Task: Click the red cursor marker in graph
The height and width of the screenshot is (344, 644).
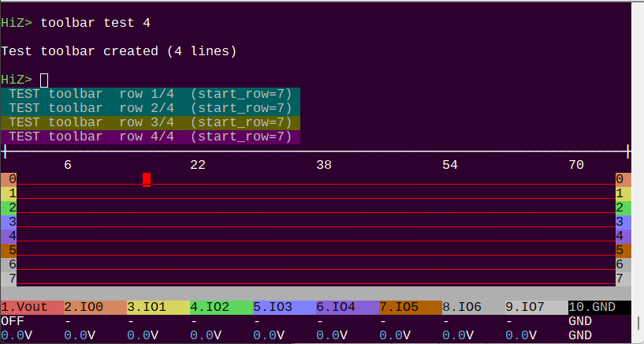Action: pyautogui.click(x=147, y=180)
